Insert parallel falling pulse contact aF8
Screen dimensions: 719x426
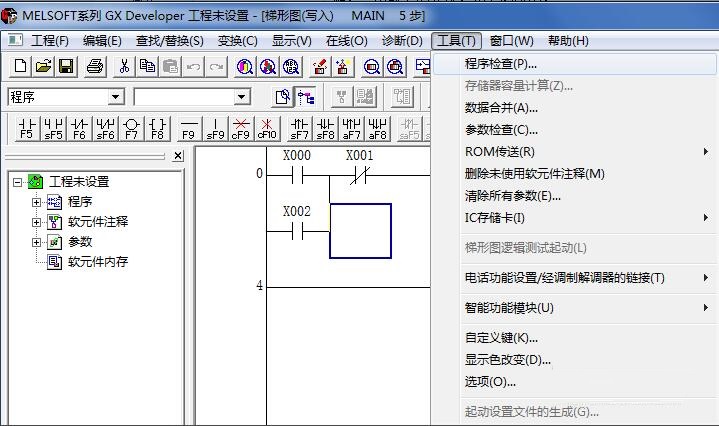[377, 129]
